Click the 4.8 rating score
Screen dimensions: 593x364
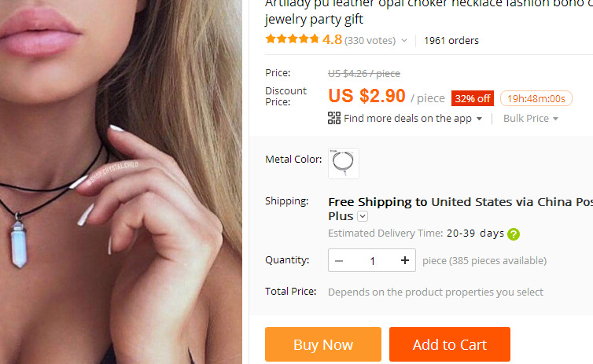pyautogui.click(x=332, y=39)
